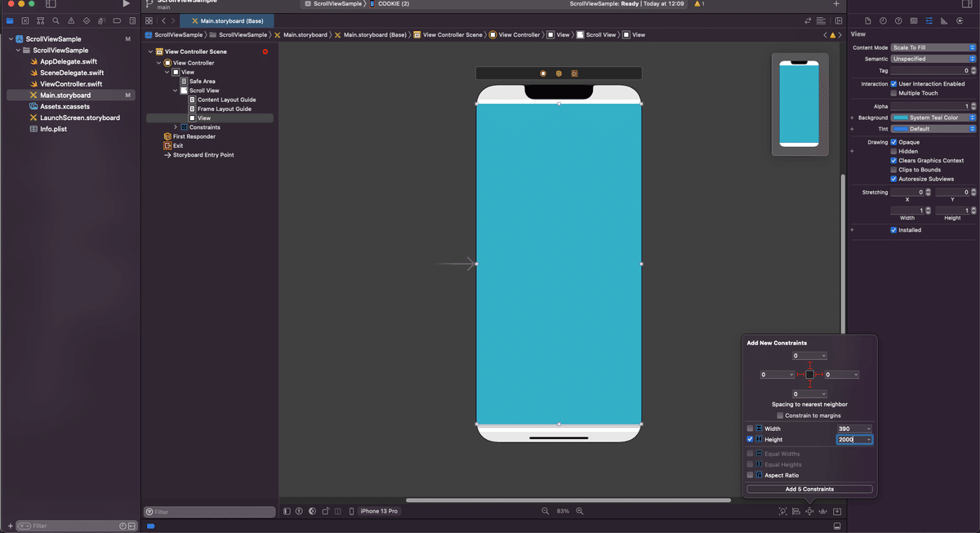Zoom in the storyboard canvas
The image size is (980, 533).
pyautogui.click(x=580, y=511)
